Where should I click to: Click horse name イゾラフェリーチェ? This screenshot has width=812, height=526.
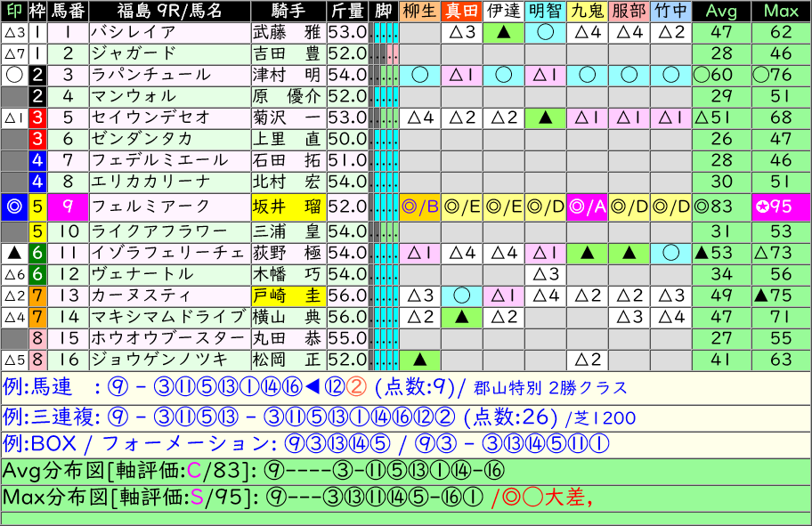[x=169, y=253]
